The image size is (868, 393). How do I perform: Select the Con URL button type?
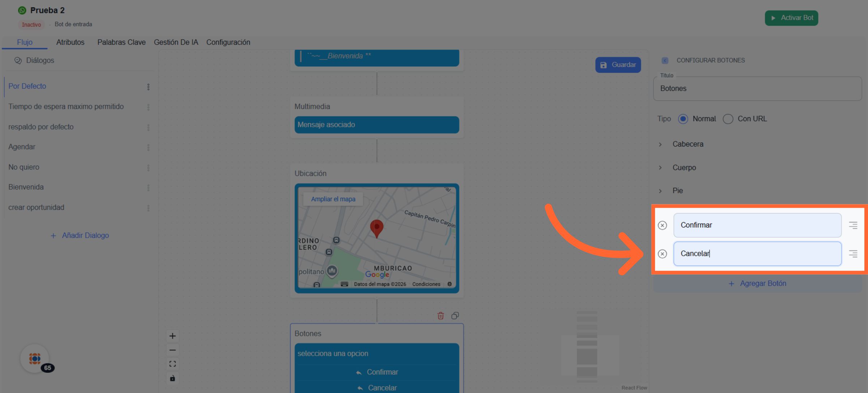point(728,119)
